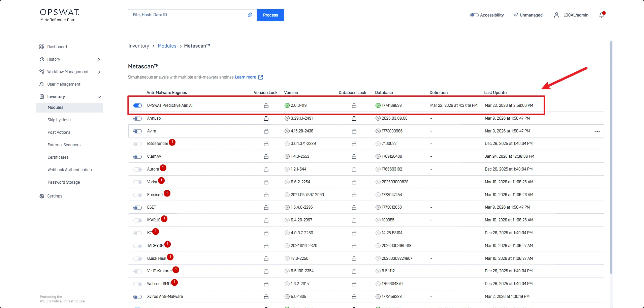Click the database lock icon for Avira

[x=354, y=131]
